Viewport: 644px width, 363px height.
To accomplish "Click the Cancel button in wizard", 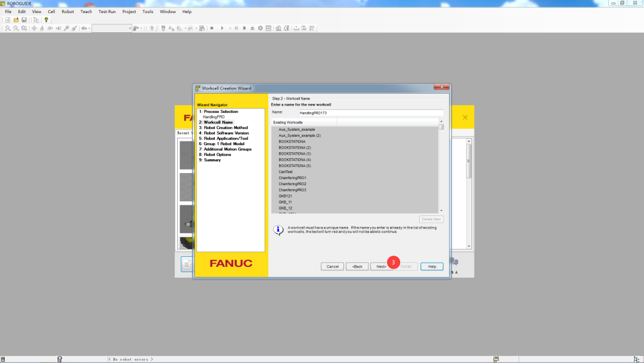I will tap(332, 266).
